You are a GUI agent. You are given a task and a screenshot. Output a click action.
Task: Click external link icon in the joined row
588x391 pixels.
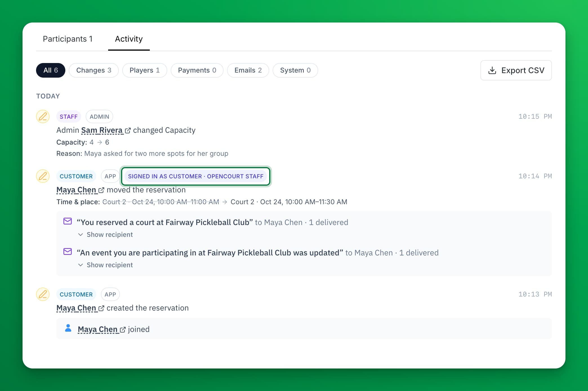tap(122, 330)
